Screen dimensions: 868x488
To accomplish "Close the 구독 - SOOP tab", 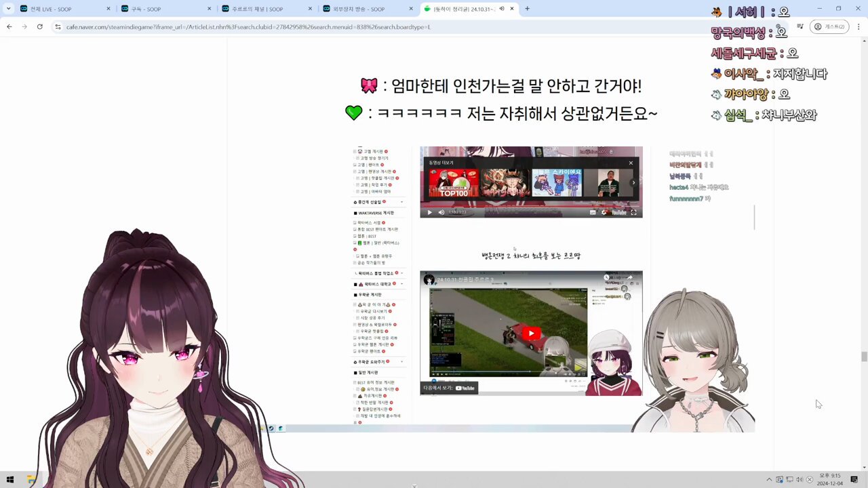I will click(210, 9).
